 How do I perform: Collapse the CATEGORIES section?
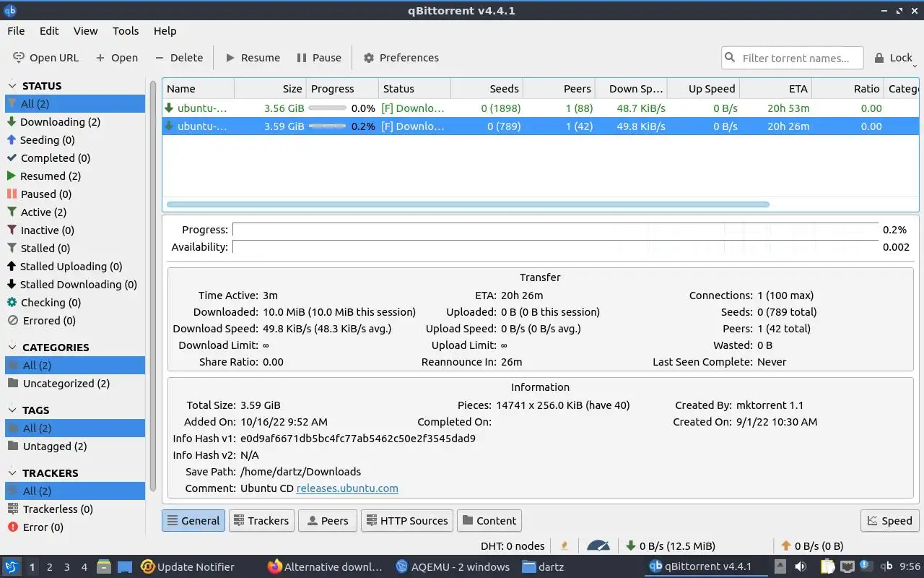pos(12,348)
